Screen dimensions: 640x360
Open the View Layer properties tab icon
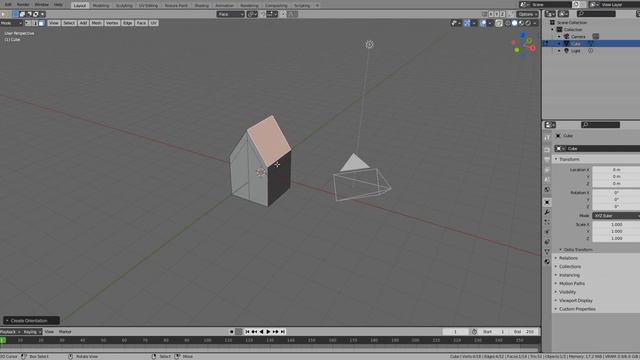(547, 169)
